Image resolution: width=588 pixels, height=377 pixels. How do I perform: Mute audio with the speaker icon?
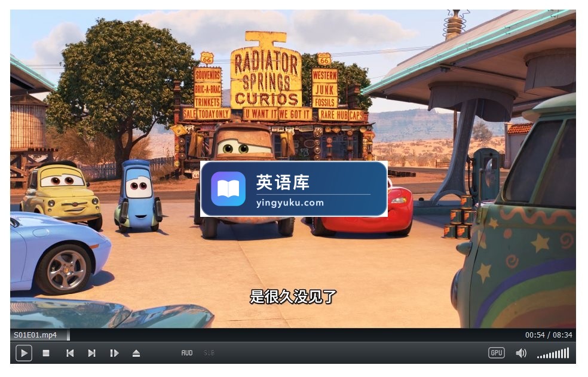point(521,353)
